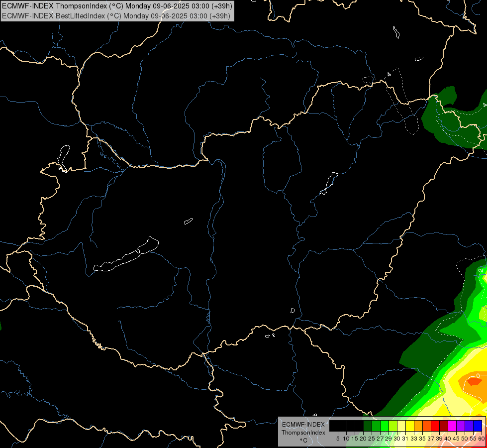The image size is (487, 448).
Task: Select the black legend swatch between 15 and 20
Action: (x=359, y=426)
